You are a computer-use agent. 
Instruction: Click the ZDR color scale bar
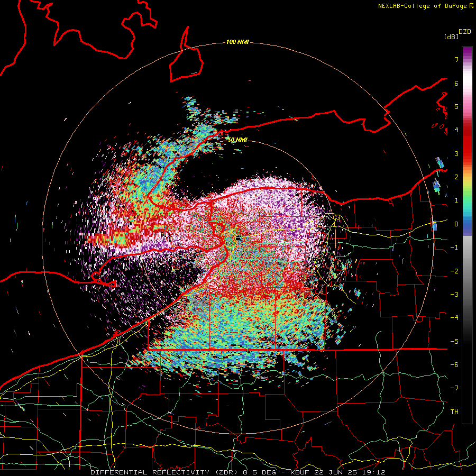tap(467, 235)
